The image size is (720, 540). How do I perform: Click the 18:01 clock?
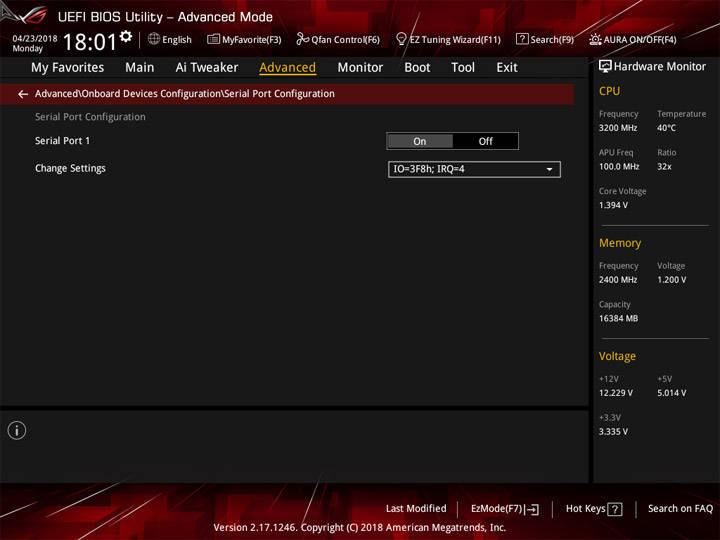click(x=90, y=42)
